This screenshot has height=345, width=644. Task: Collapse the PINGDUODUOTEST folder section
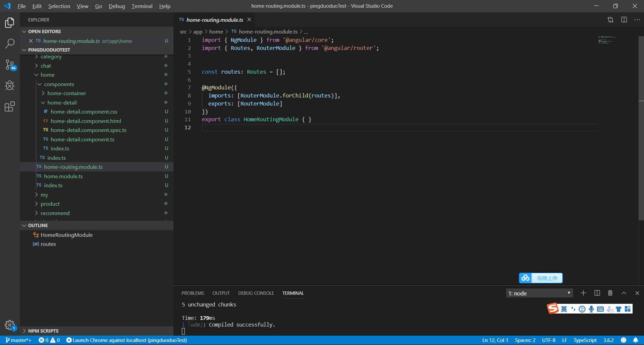(x=97, y=50)
